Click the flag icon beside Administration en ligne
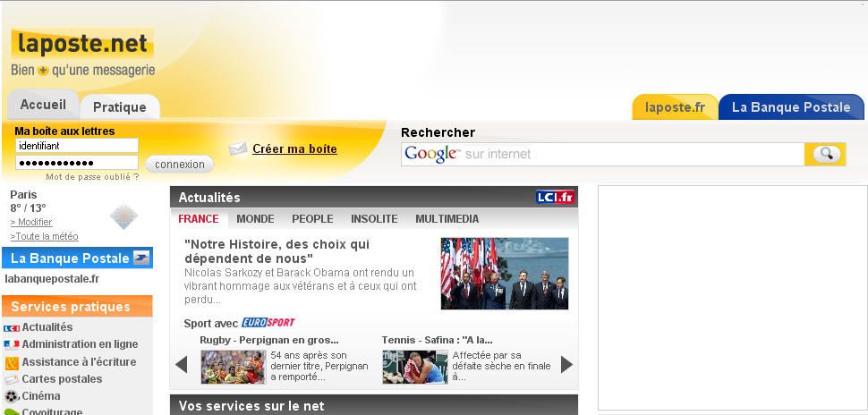The width and height of the screenshot is (868, 415). point(11,344)
